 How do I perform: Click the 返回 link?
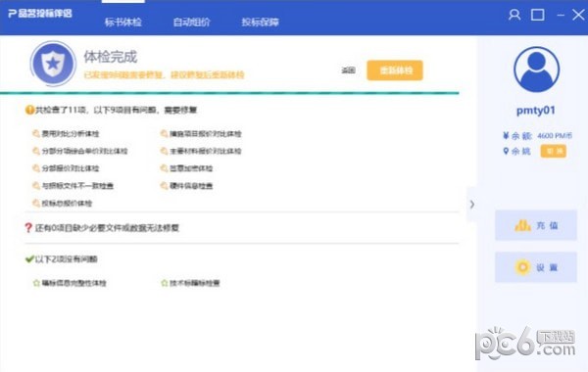[348, 70]
